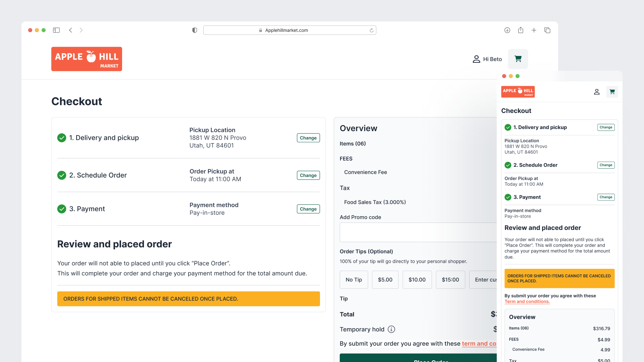644x362 pixels.
Task: Click the Food Sales Tax (3.000%) line
Action: coord(375,202)
